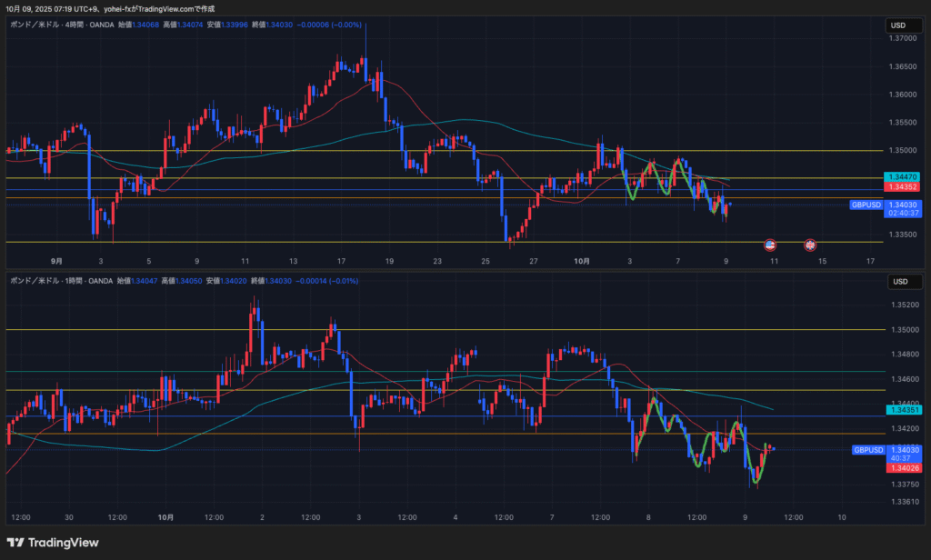This screenshot has height=560, width=931.
Task: Click the GBPUSD price label on lower chart
Action: [868, 450]
